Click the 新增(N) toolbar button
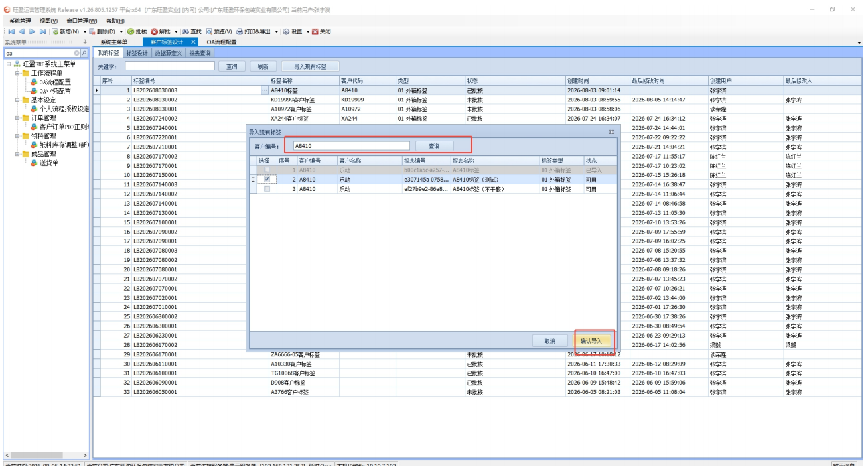The image size is (868, 471). pyautogui.click(x=65, y=31)
